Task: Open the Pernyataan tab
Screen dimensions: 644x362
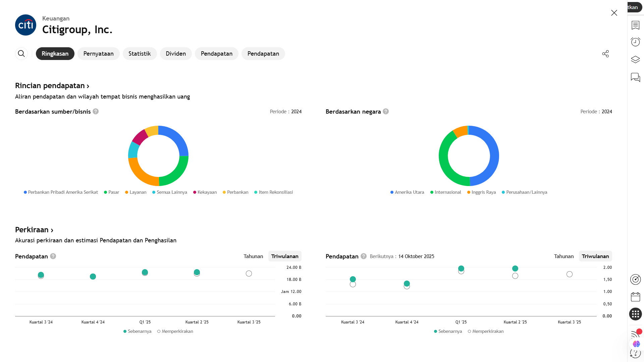Action: click(x=98, y=54)
